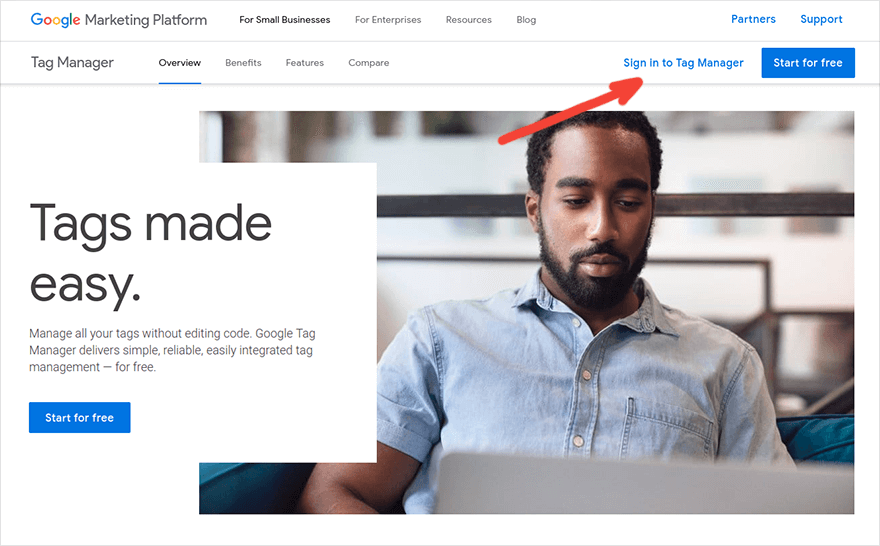The height and width of the screenshot is (546, 880).
Task: Open the For Small Businesses menu
Action: point(285,20)
